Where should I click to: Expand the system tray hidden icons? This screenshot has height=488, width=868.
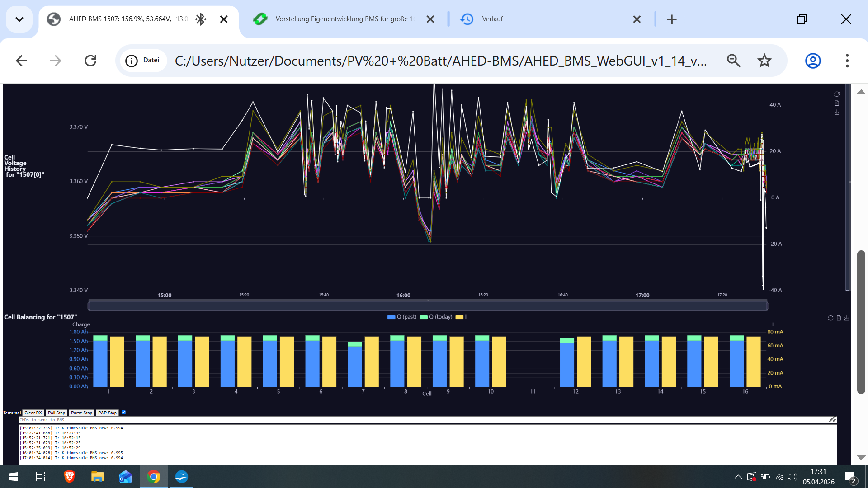click(738, 477)
